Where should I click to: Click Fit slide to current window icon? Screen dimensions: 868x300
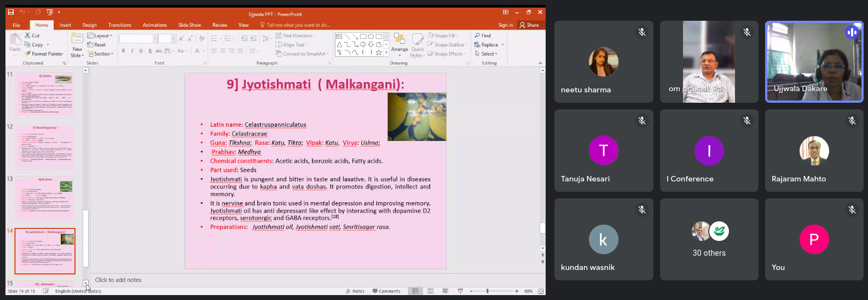point(540,291)
